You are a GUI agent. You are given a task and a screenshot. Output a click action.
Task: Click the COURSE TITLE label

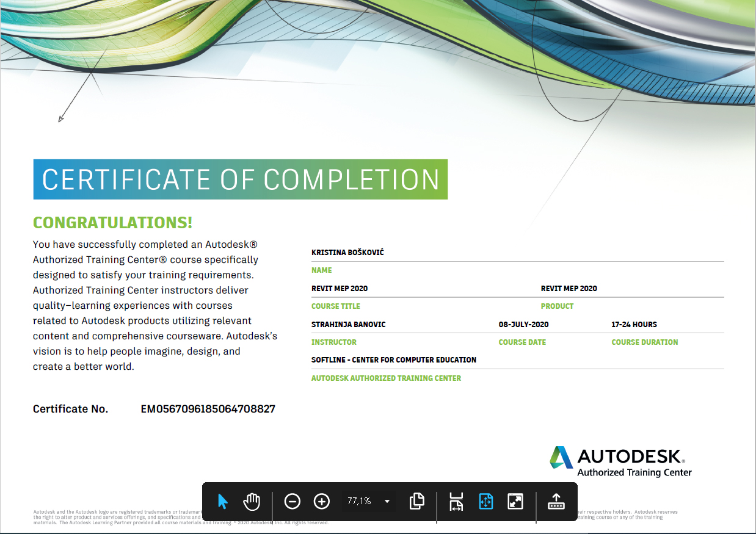[x=336, y=306]
